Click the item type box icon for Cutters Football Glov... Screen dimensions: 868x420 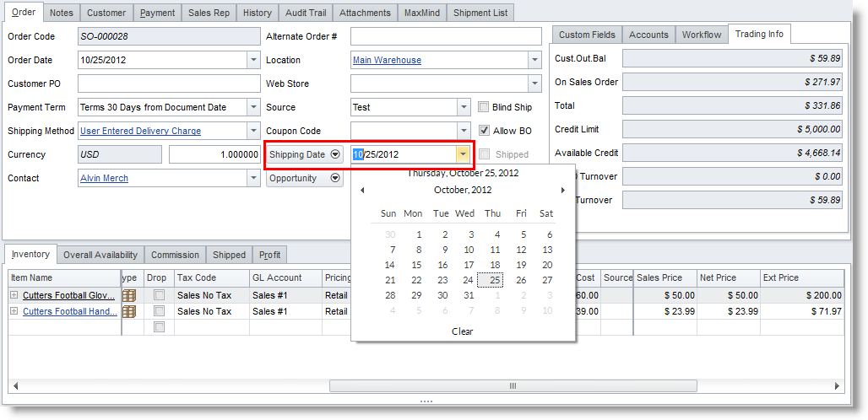129,296
